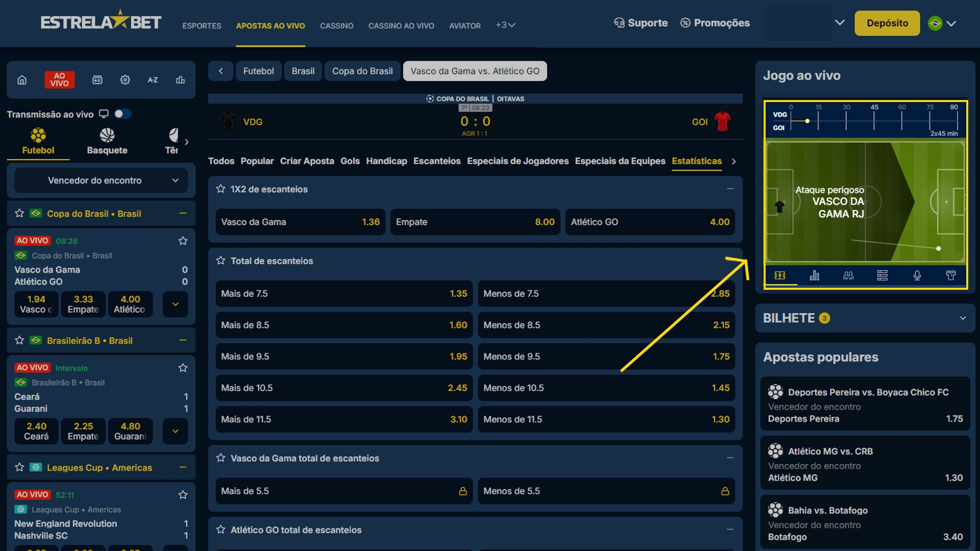
Task: Click the match timeline progress marker
Action: (x=807, y=121)
